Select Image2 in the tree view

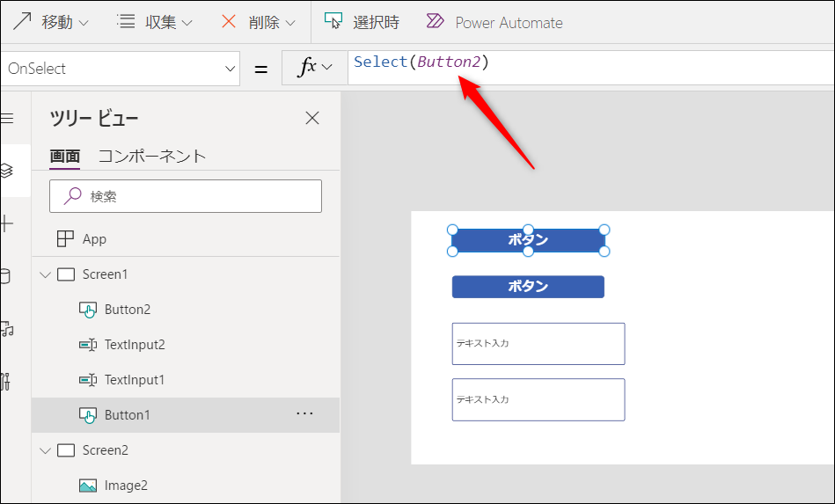click(126, 485)
